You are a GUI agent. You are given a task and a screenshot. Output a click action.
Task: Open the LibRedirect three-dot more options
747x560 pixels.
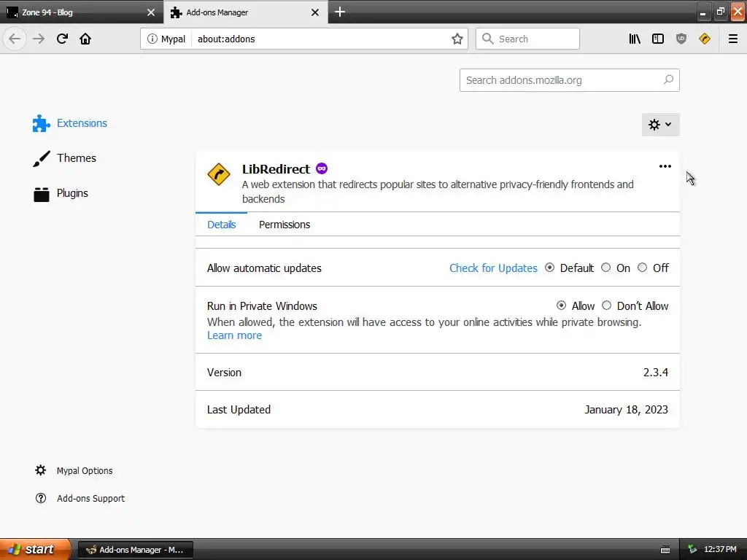click(x=665, y=166)
